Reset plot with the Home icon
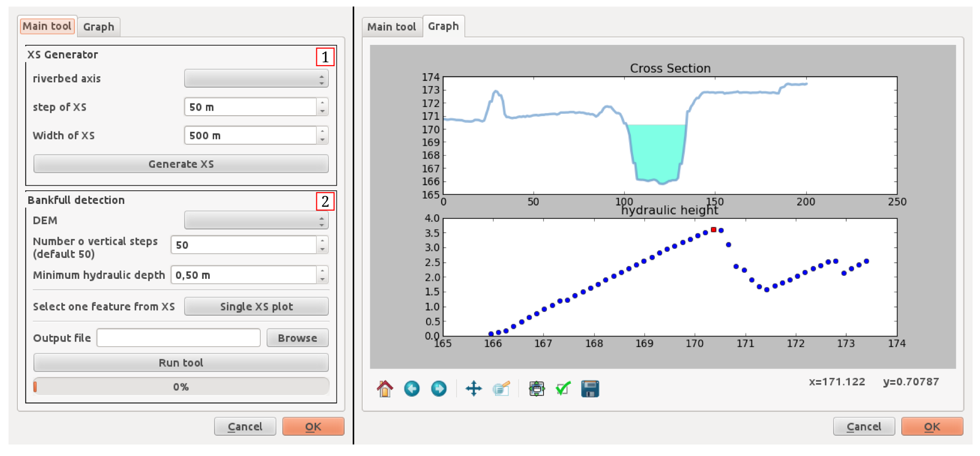Viewport: 980px width, 456px height. (x=385, y=388)
